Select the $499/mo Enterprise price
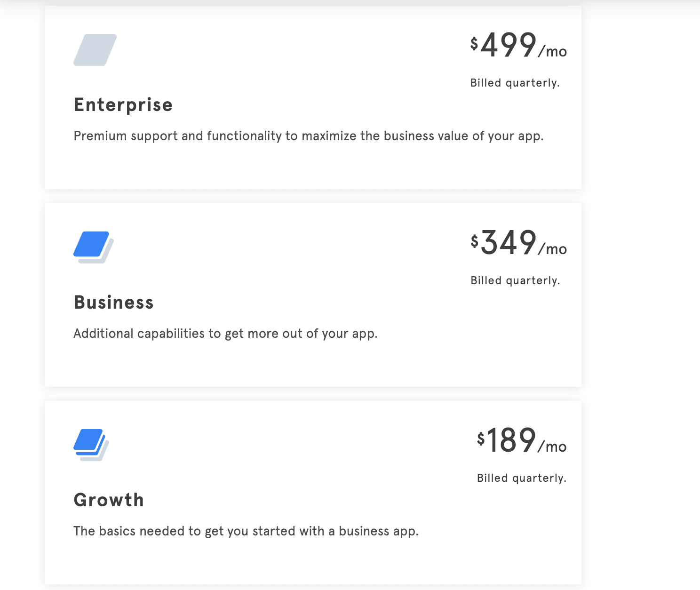This screenshot has height=590, width=700. click(x=518, y=46)
